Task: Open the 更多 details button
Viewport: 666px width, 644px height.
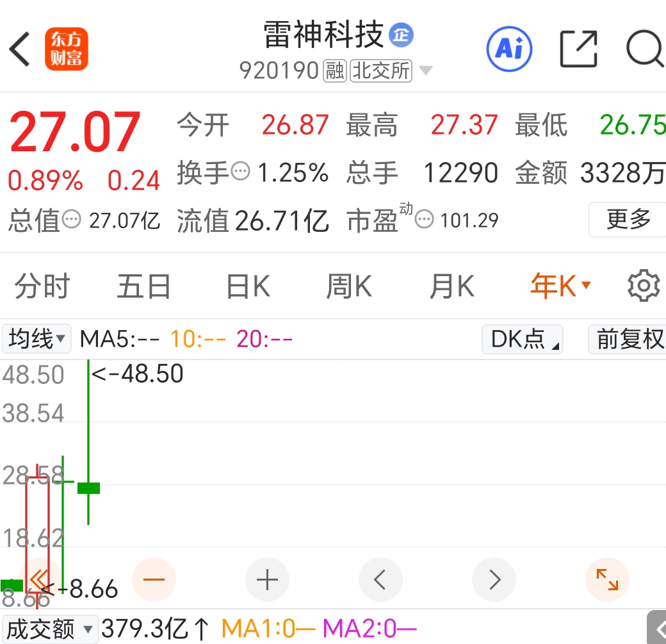Action: click(628, 219)
